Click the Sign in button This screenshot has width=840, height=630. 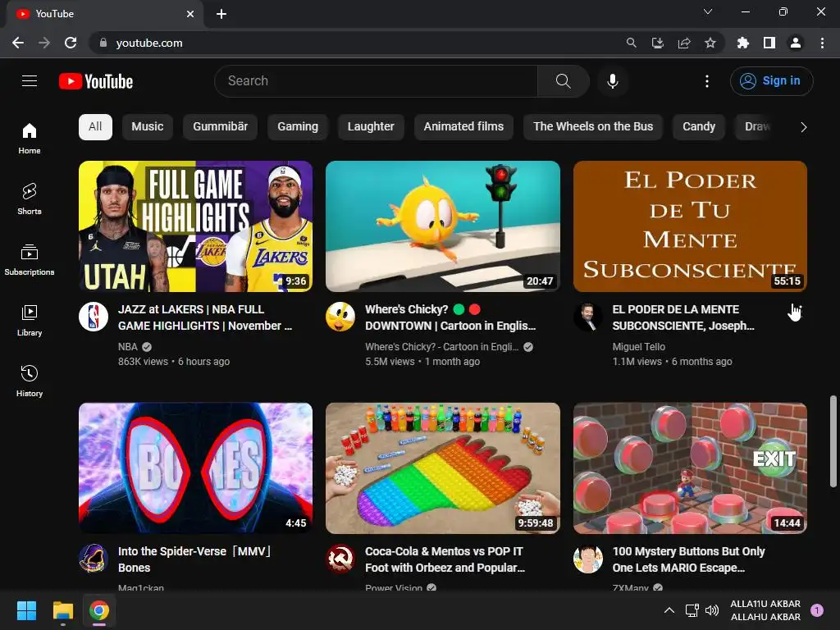pyautogui.click(x=771, y=81)
